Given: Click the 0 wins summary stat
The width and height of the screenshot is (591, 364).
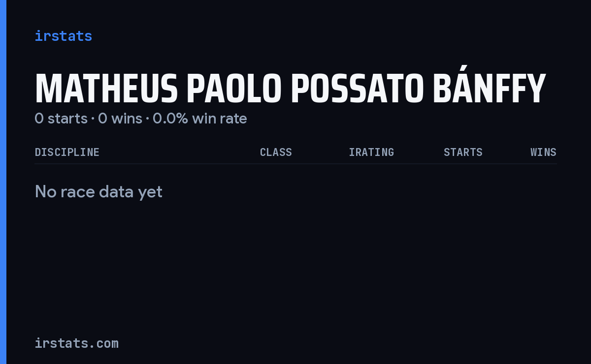Looking at the screenshot, I should click(120, 119).
